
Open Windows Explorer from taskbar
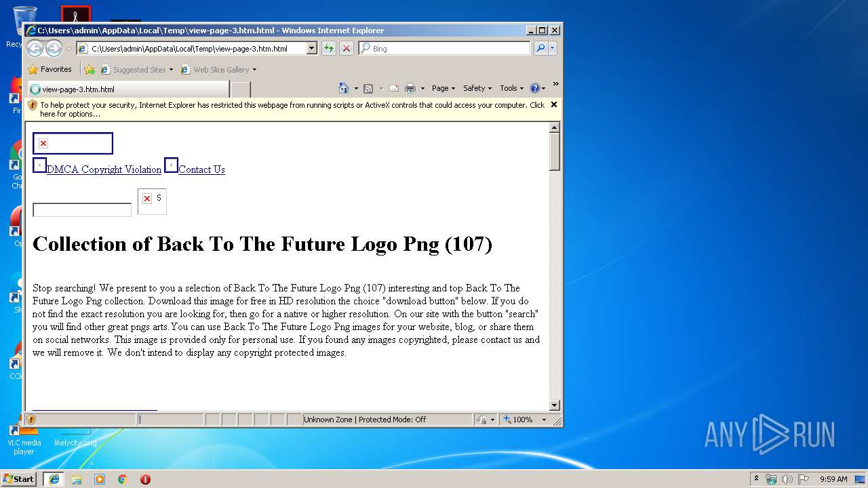[x=77, y=479]
